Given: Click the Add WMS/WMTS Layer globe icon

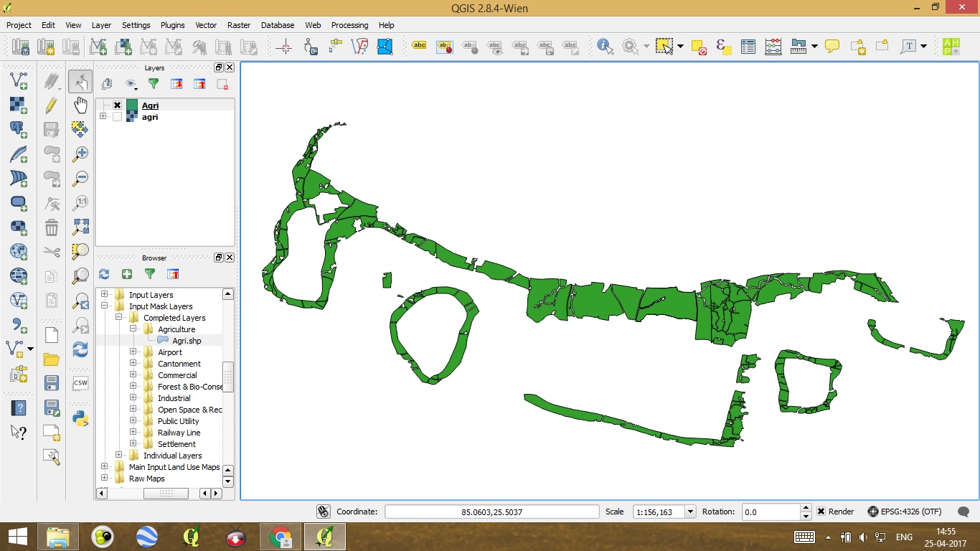Looking at the screenshot, I should coord(19,251).
